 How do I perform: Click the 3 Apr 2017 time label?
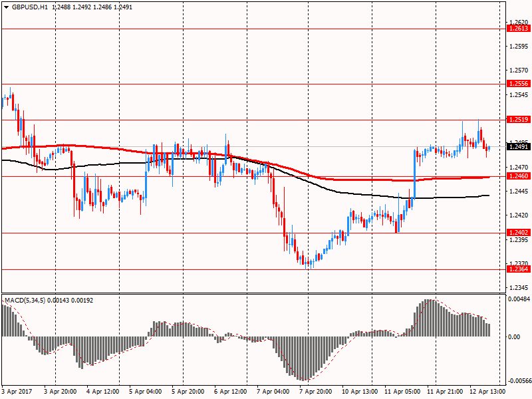(17, 392)
